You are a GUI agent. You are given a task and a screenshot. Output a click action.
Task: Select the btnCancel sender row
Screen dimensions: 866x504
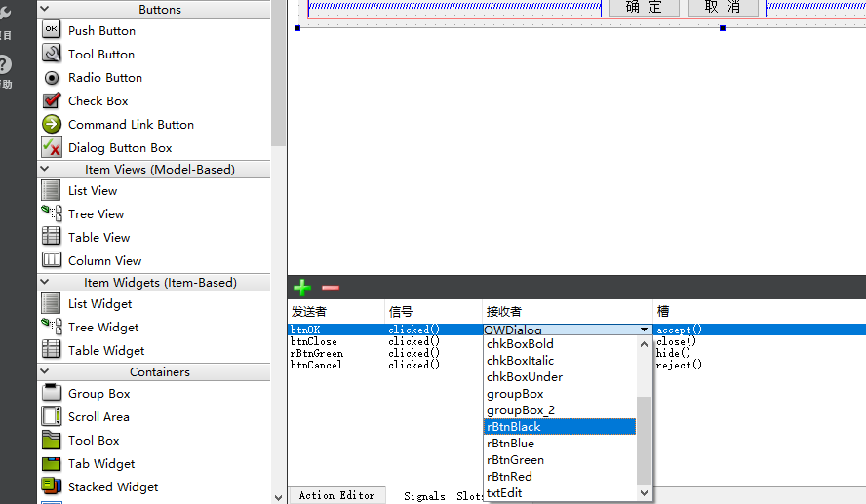coord(317,365)
